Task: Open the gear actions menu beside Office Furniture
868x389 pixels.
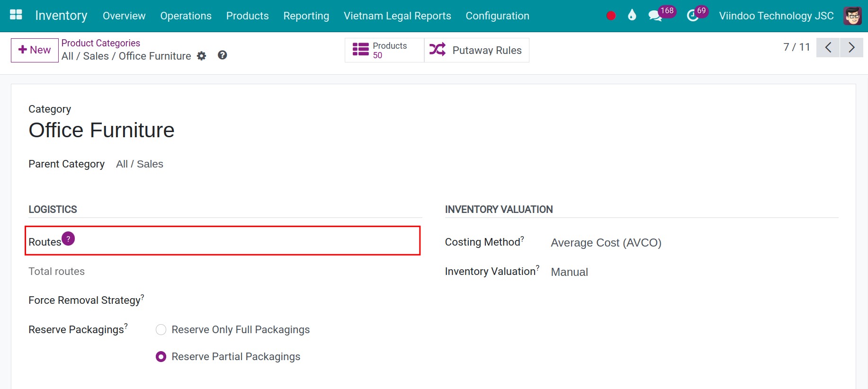Action: click(x=202, y=56)
